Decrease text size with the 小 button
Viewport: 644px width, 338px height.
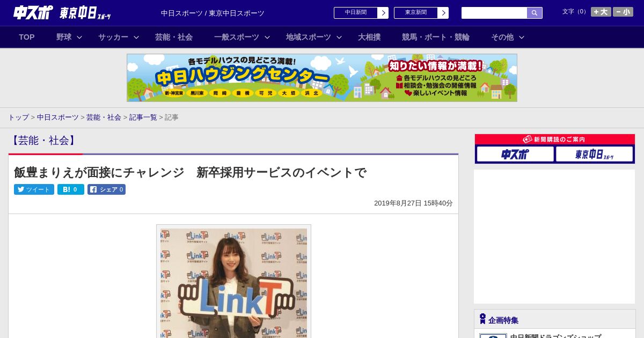pyautogui.click(x=623, y=12)
